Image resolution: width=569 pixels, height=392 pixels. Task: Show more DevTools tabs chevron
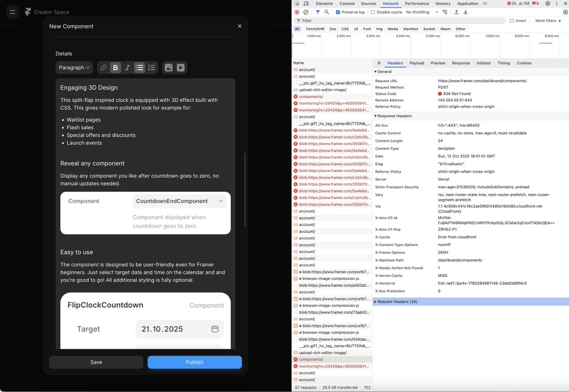point(485,3)
